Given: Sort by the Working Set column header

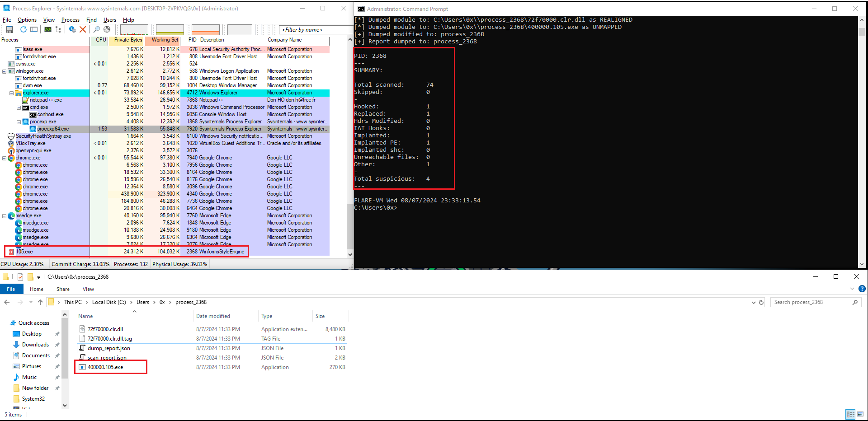Looking at the screenshot, I should tap(165, 40).
